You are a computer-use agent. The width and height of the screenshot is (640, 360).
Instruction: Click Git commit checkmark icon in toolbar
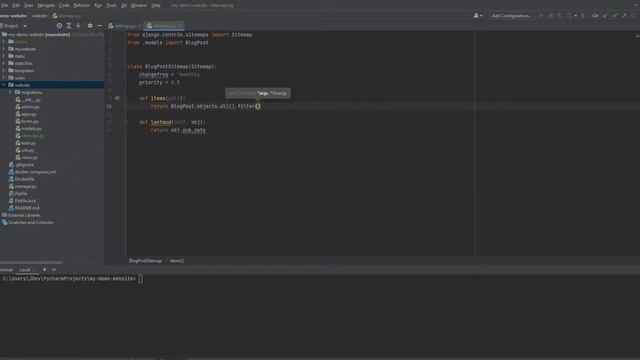point(615,16)
